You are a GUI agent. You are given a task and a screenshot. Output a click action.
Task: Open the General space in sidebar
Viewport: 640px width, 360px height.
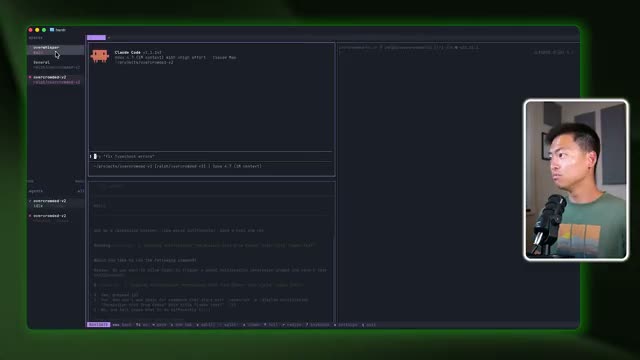click(x=56, y=65)
